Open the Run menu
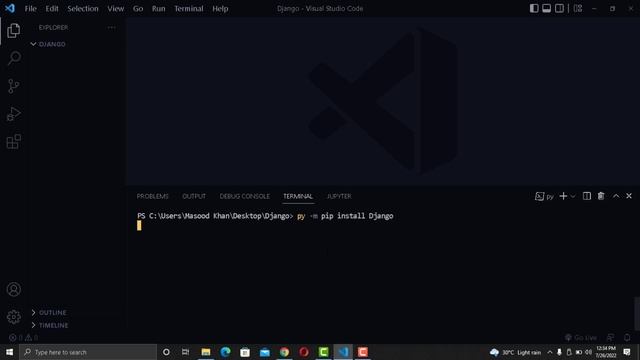Image resolution: width=640 pixels, height=360 pixels. 158,9
